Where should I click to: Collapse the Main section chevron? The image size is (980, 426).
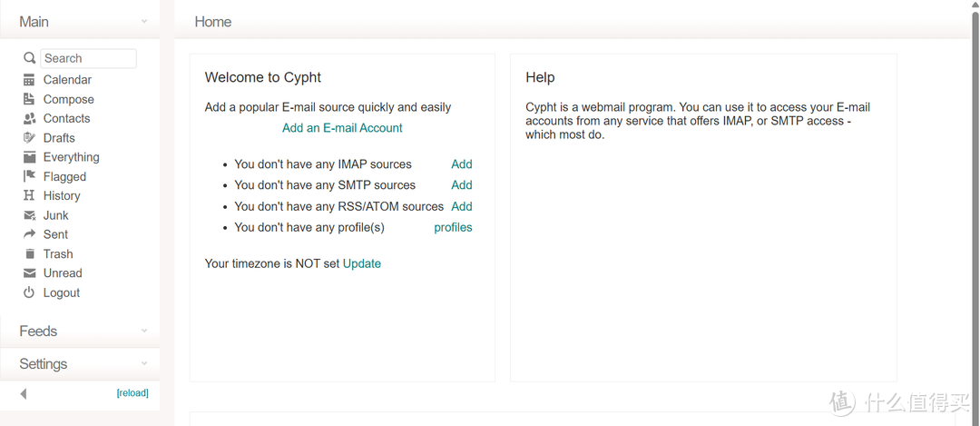pos(144,21)
